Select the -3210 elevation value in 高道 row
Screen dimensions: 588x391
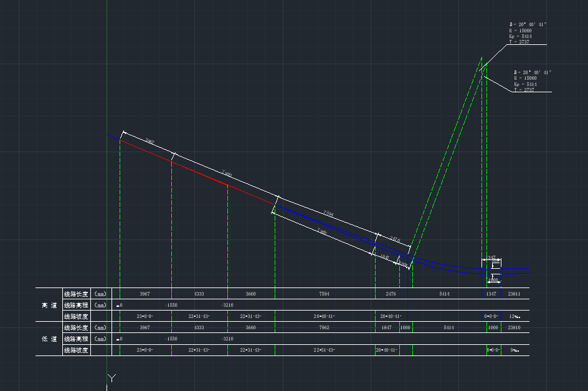click(227, 305)
